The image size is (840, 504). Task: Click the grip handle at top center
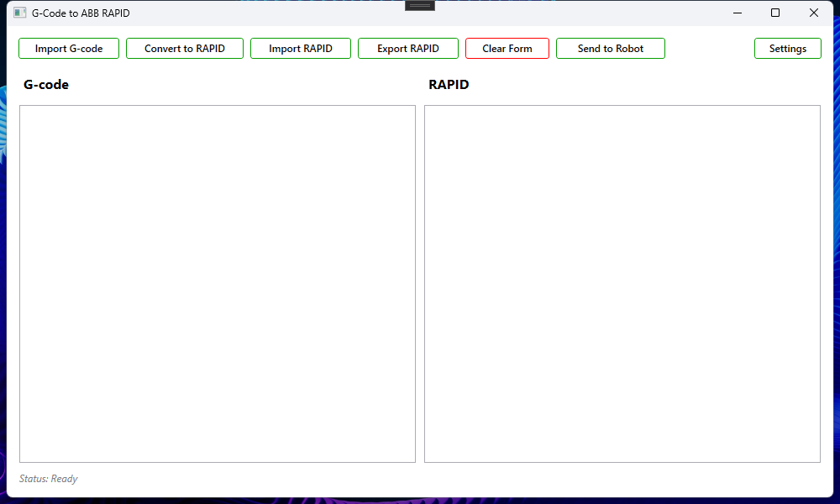[x=420, y=5]
